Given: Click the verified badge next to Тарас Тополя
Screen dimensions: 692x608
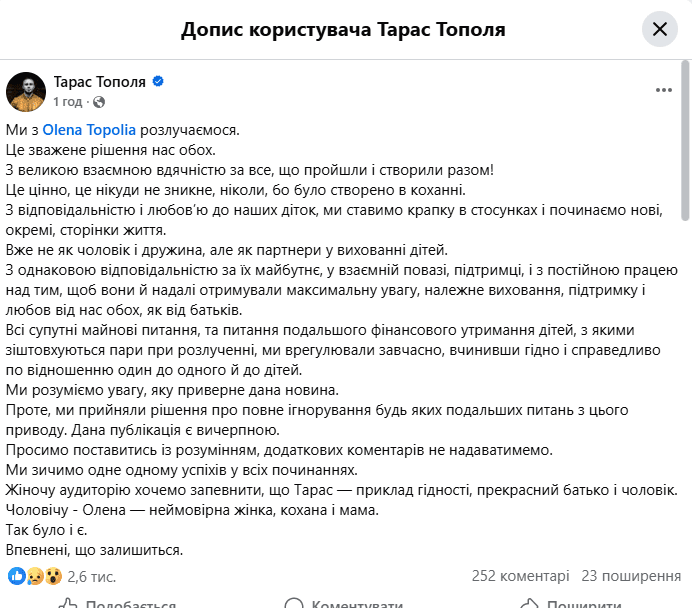Looking at the screenshot, I should [x=158, y=82].
